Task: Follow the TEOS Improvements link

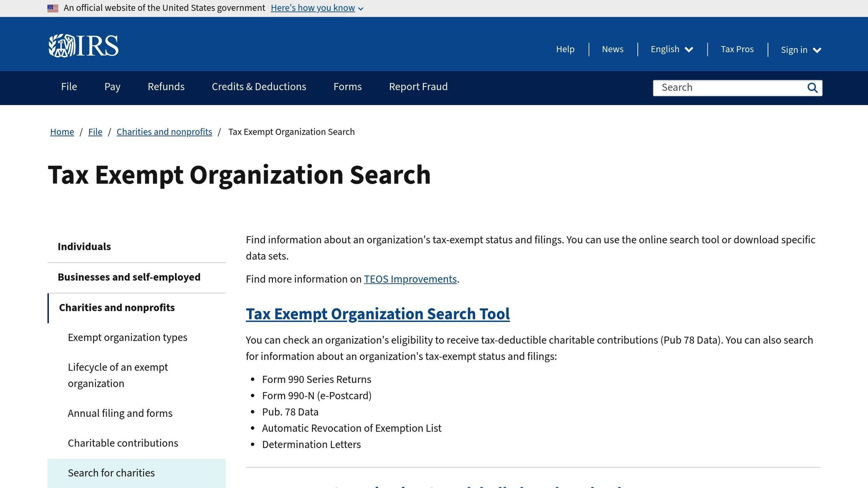Action: 409,279
